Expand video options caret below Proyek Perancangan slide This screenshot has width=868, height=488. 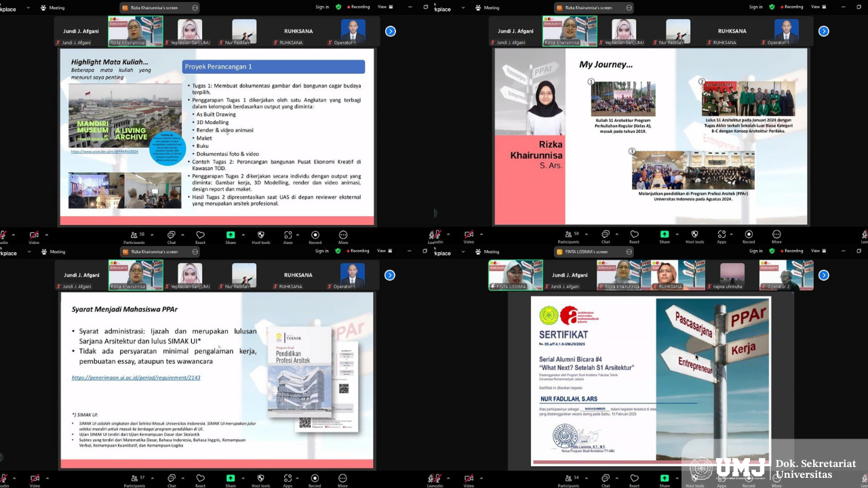click(47, 235)
